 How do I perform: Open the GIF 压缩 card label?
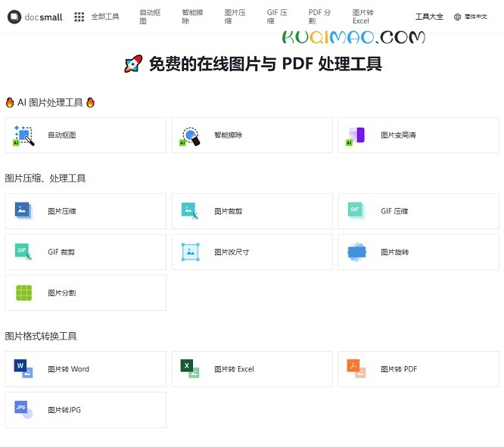point(394,211)
